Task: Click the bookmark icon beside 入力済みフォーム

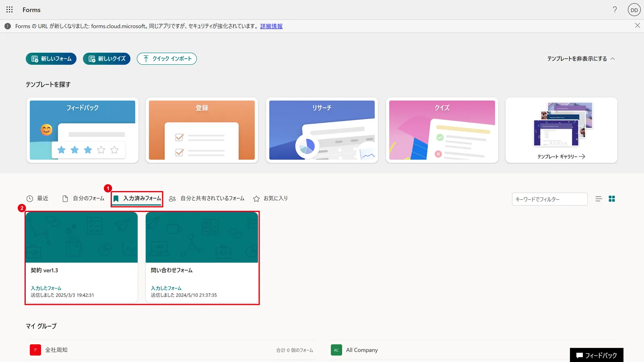Action: [x=116, y=199]
